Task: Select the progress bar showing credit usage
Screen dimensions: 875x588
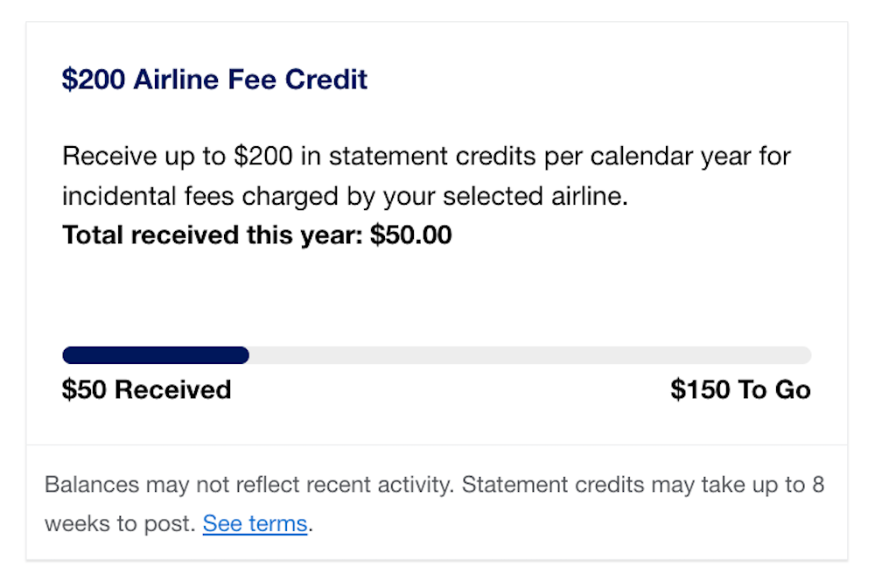Action: (437, 355)
